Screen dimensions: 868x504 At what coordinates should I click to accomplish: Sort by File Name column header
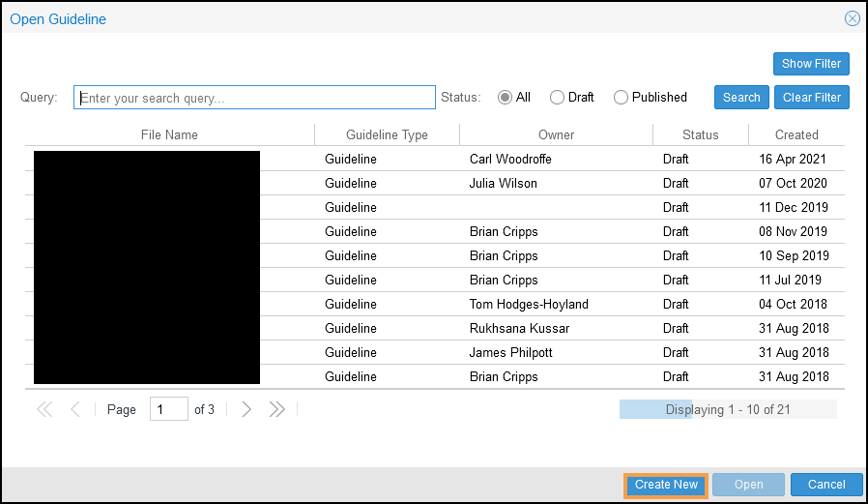pyautogui.click(x=169, y=134)
